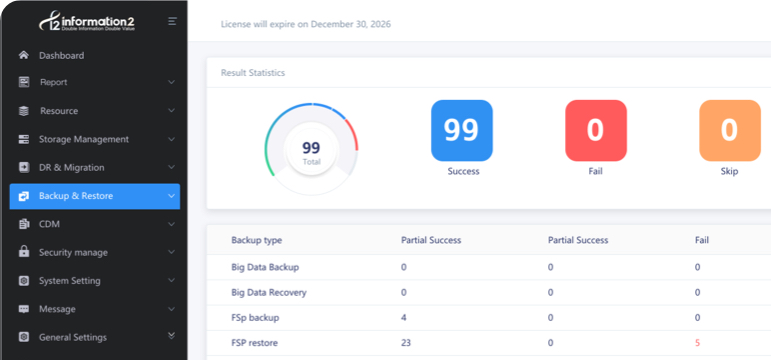The height and width of the screenshot is (360, 771).
Task: Collapse the Backup & Restore chevron
Action: (x=171, y=196)
